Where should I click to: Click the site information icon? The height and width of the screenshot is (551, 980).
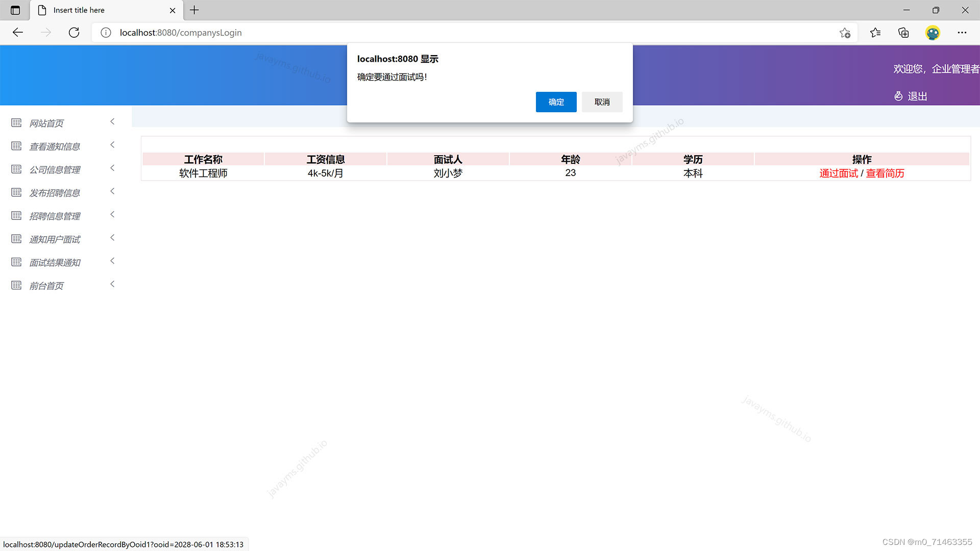pos(106,33)
